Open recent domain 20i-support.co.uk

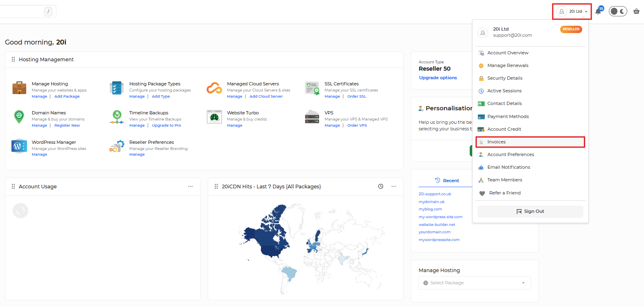(435, 194)
